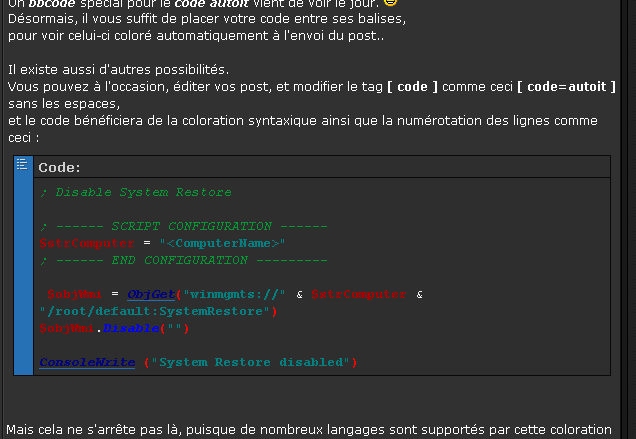The image size is (636, 439).
Task: Click the $strComputer variable on the assignment line
Action: point(85,243)
